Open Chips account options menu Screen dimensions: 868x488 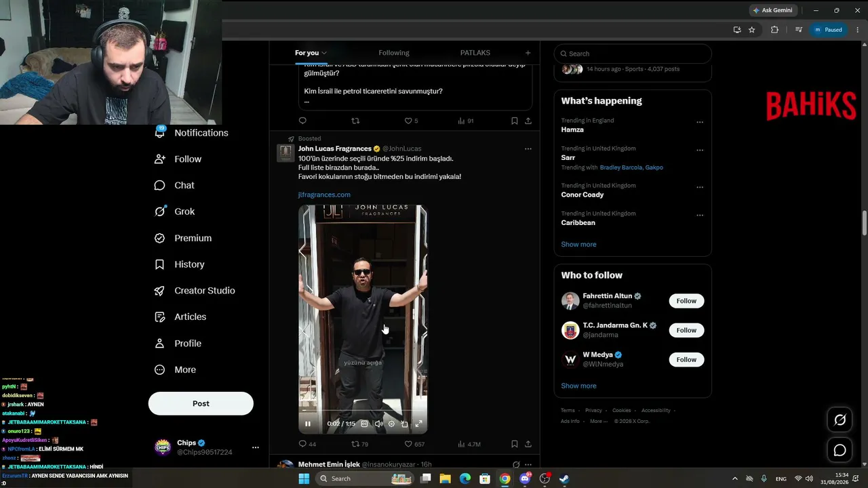coord(256,447)
